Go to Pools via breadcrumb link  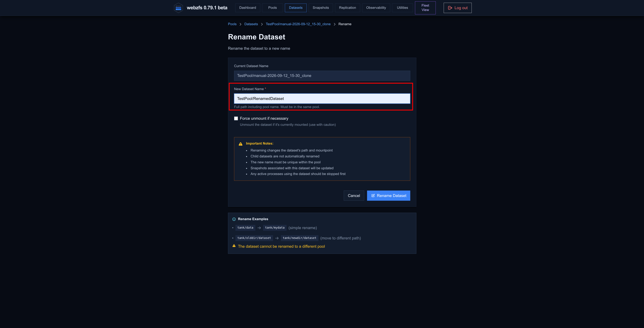point(232,24)
